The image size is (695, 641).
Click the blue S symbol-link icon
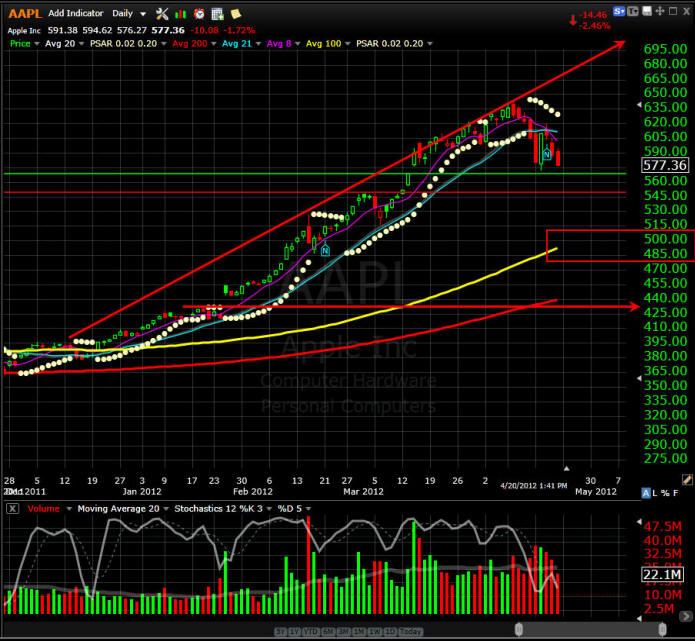point(619,10)
